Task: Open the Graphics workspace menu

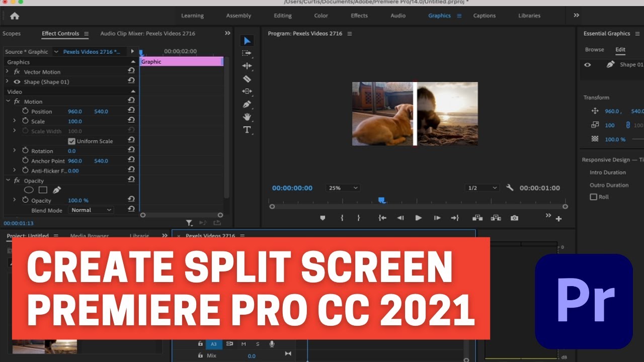Action: point(459,16)
